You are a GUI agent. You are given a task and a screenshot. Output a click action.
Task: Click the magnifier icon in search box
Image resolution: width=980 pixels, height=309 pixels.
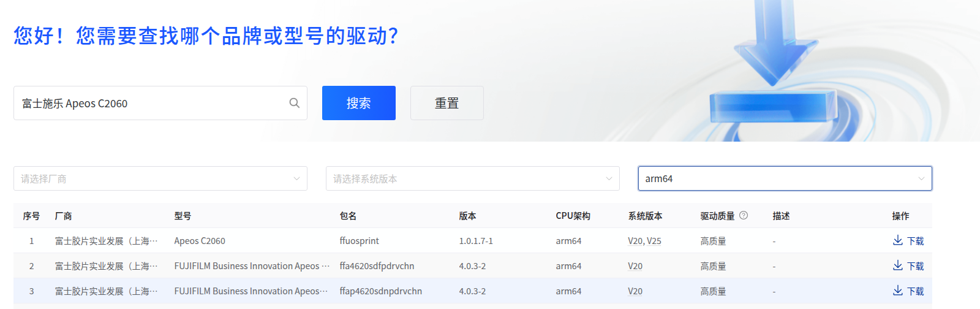tap(294, 103)
